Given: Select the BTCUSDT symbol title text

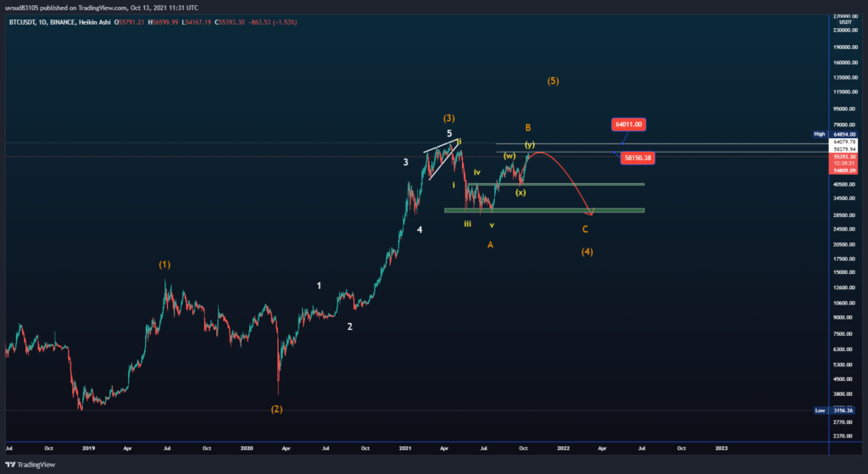Looking at the screenshot, I should pyautogui.click(x=27, y=21).
